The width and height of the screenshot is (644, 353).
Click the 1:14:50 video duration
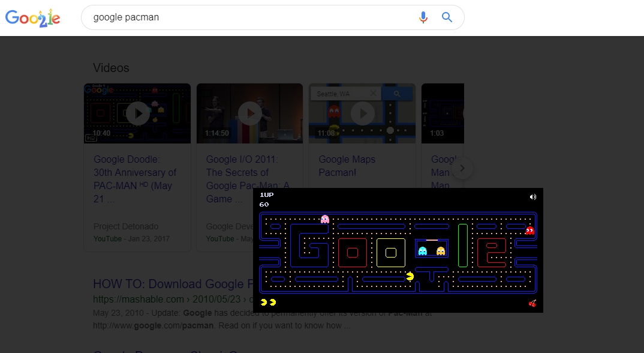pyautogui.click(x=217, y=133)
